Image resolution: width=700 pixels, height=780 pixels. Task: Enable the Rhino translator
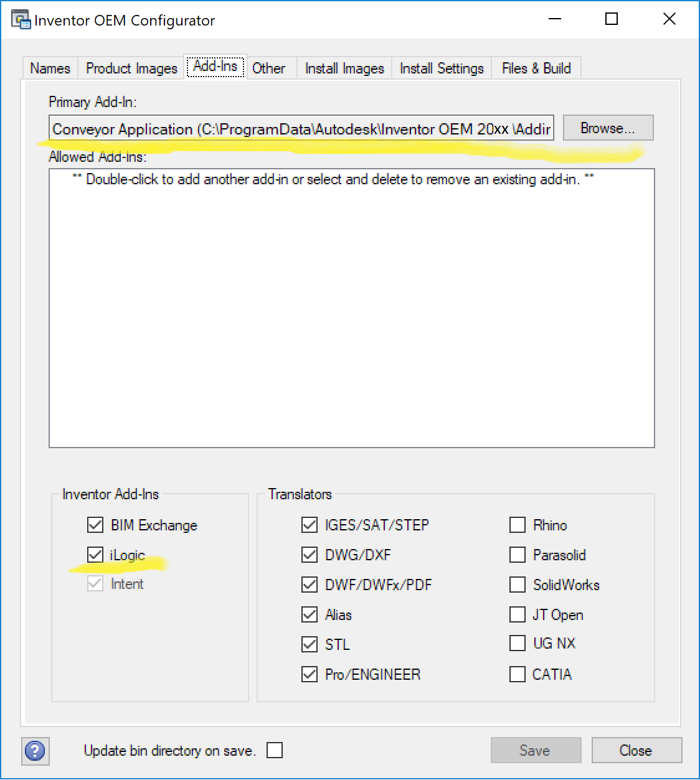pos(518,525)
